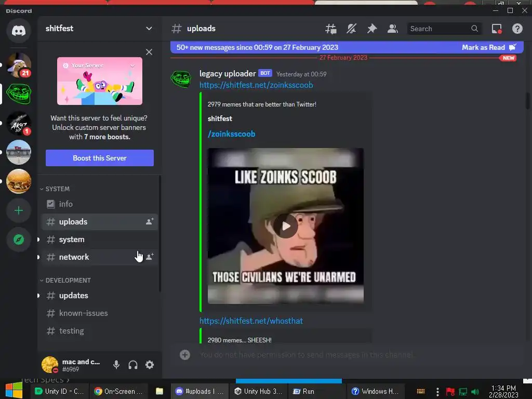Add a server with plus icon
The width and height of the screenshot is (532, 399).
pyautogui.click(x=19, y=211)
